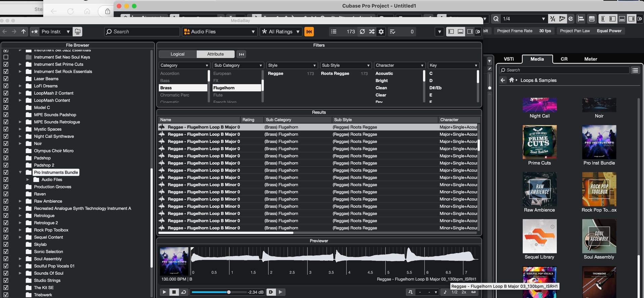Click the results list icon beside 173
Screen dimensions: 644x298
coord(333,32)
